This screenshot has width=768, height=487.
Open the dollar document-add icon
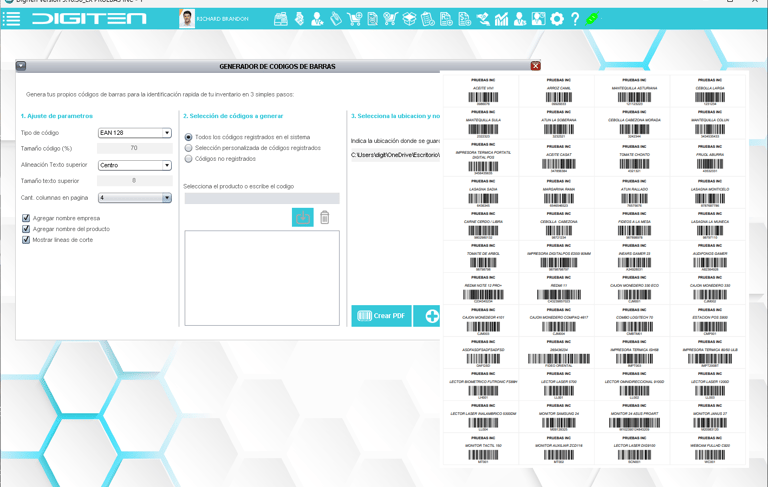tap(464, 19)
